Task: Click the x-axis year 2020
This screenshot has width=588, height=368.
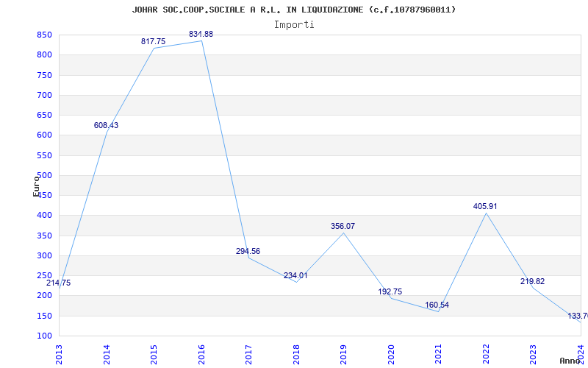Action: click(391, 354)
